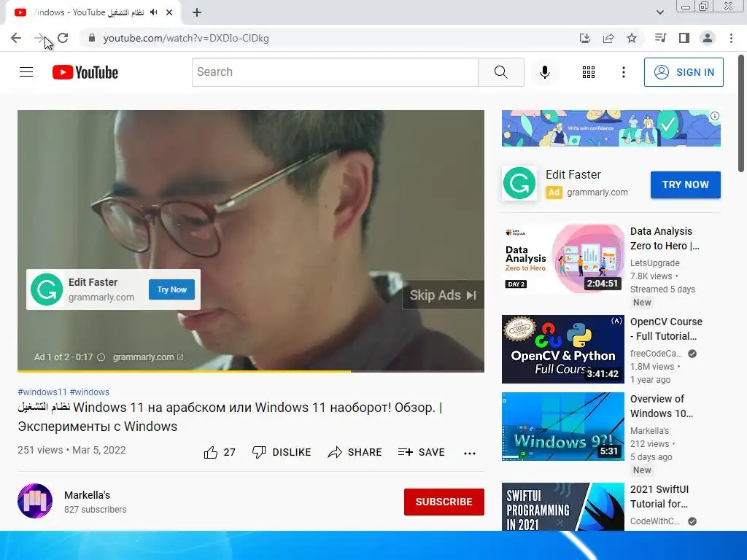Click Try Now on video overlay ad
This screenshot has height=560, width=747.
[x=171, y=289]
